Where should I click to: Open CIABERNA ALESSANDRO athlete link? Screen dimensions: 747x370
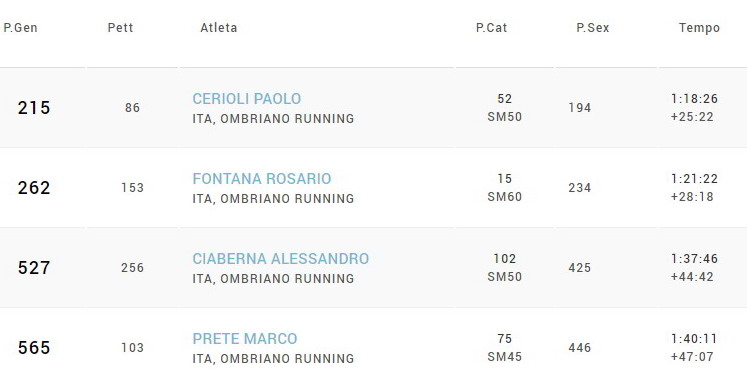pyautogui.click(x=281, y=259)
